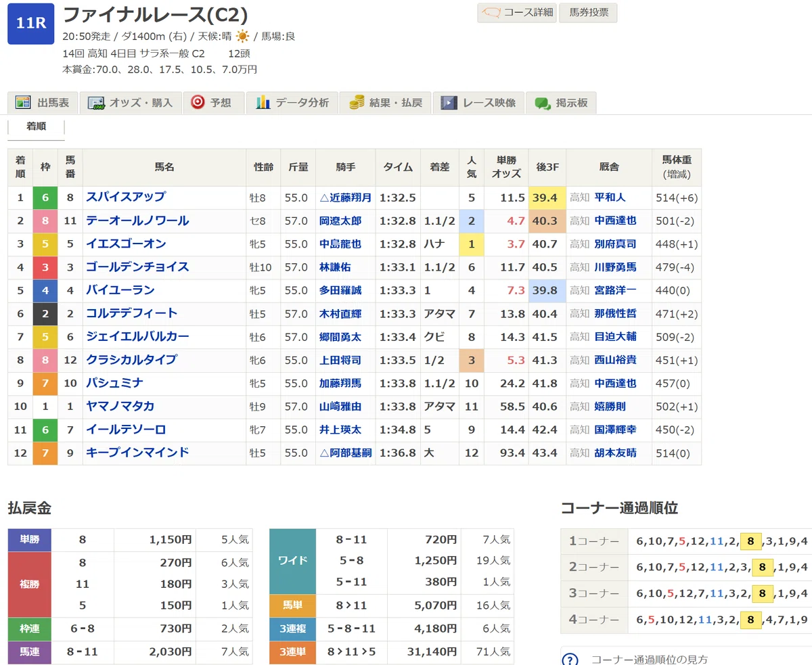The width and height of the screenshot is (812, 665).
Task: Click the horse icon on コース詳細
Action: click(493, 13)
